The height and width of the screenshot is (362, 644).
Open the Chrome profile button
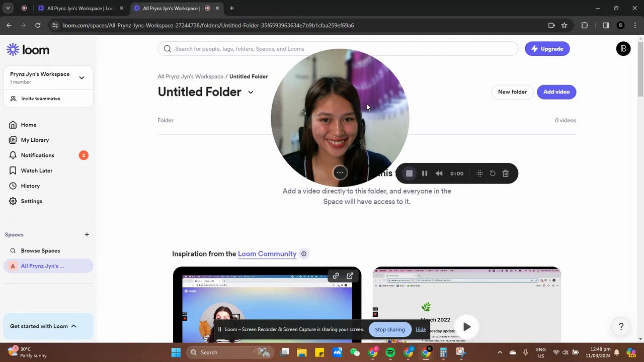pyautogui.click(x=621, y=25)
